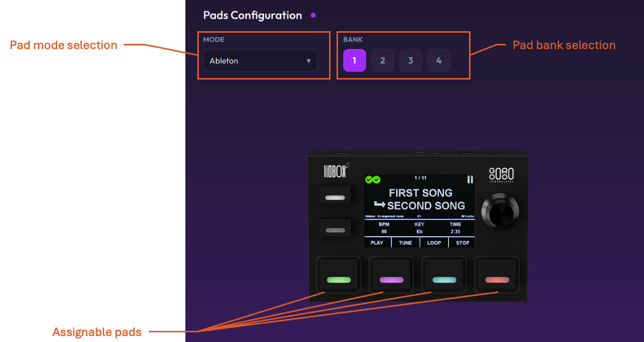Click the next-song arrow icon on screen
644x342 pixels.
pos(379,204)
